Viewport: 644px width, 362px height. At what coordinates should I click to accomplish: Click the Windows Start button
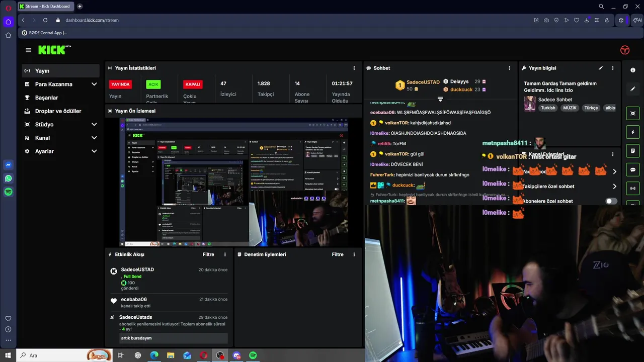[x=8, y=355]
